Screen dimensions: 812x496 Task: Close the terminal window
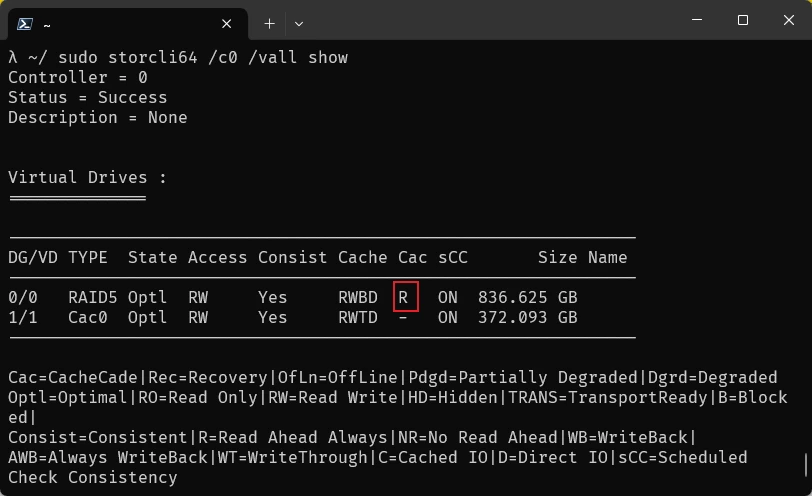coord(788,20)
